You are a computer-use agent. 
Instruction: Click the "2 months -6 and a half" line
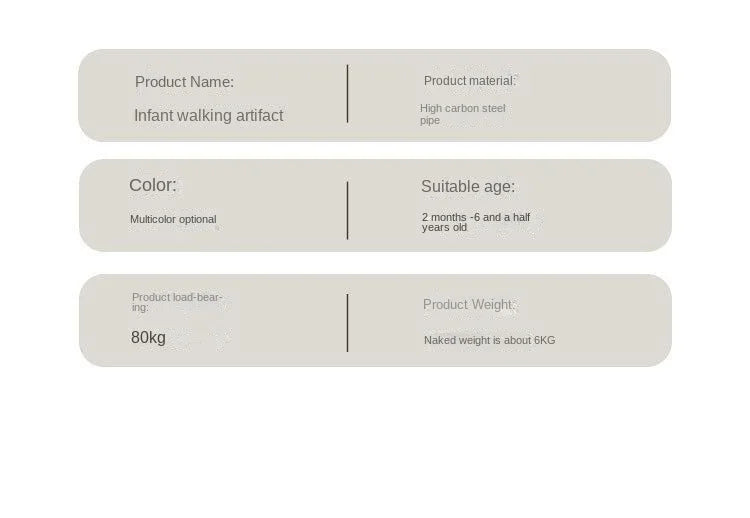[x=476, y=217]
